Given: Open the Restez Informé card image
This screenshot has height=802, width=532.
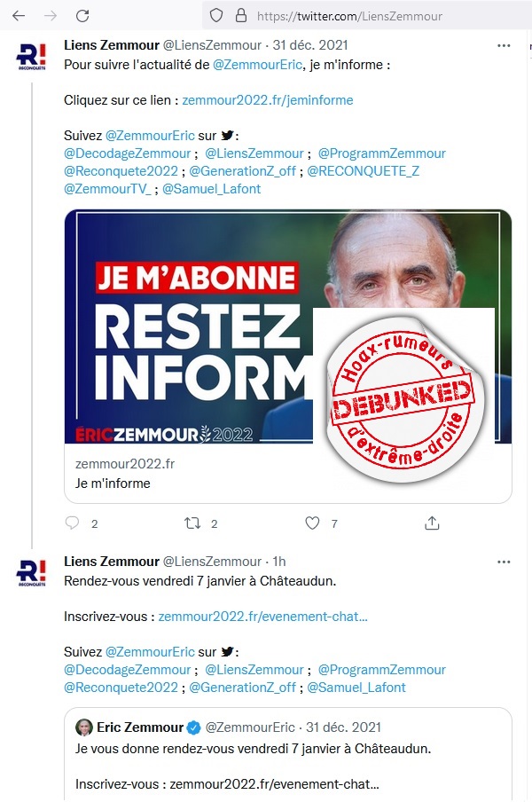Looking at the screenshot, I should click(222, 326).
